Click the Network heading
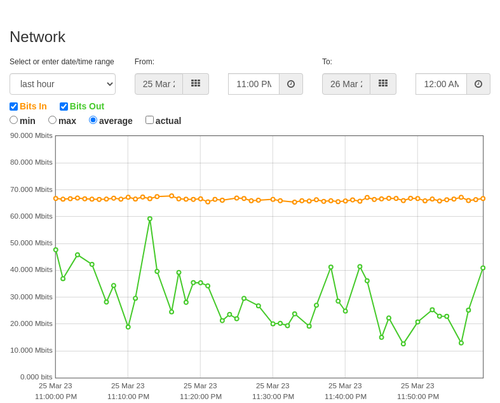This screenshot has height=403, width=500. tap(38, 37)
